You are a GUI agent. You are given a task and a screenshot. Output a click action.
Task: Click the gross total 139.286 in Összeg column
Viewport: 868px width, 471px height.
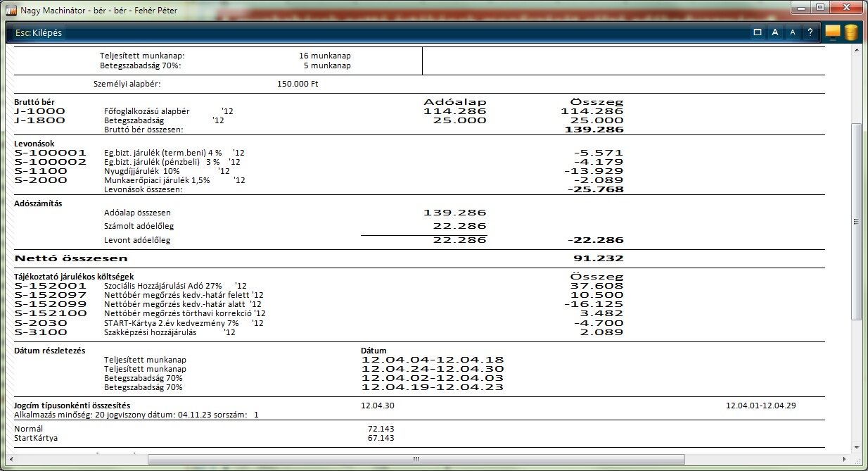click(x=594, y=130)
